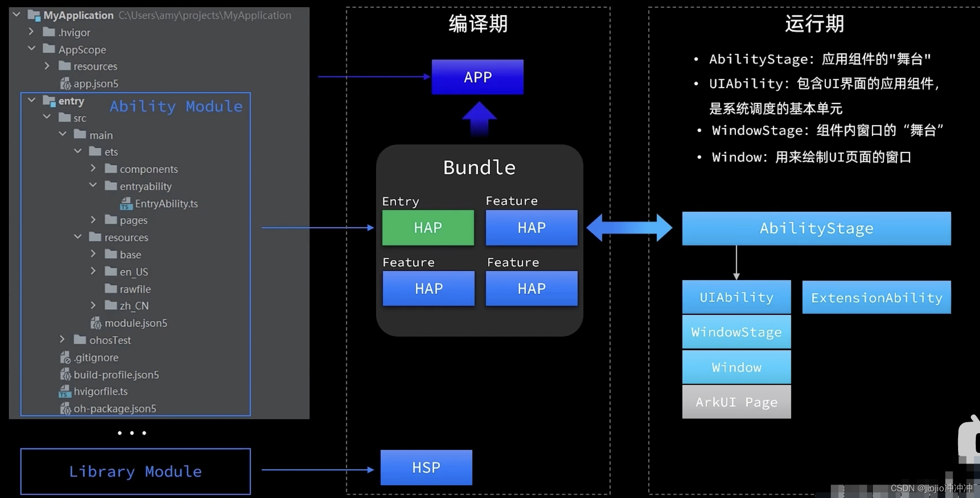Click the zh_CN folder icon
The width and height of the screenshot is (980, 498).
click(111, 305)
